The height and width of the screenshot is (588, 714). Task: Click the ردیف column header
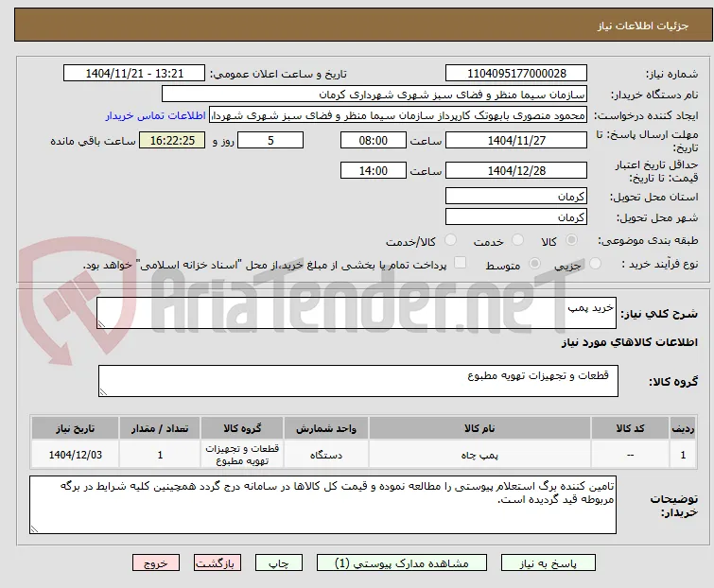[x=683, y=428]
